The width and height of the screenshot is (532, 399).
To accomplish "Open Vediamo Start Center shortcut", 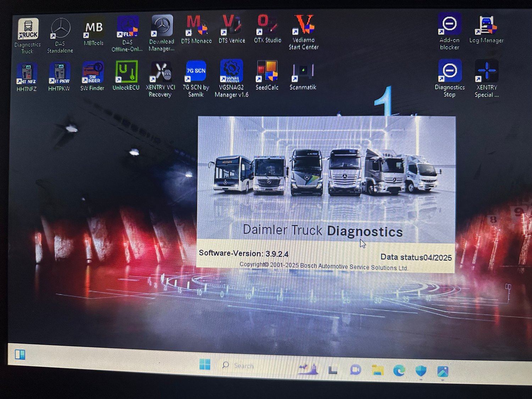I will tap(304, 32).
